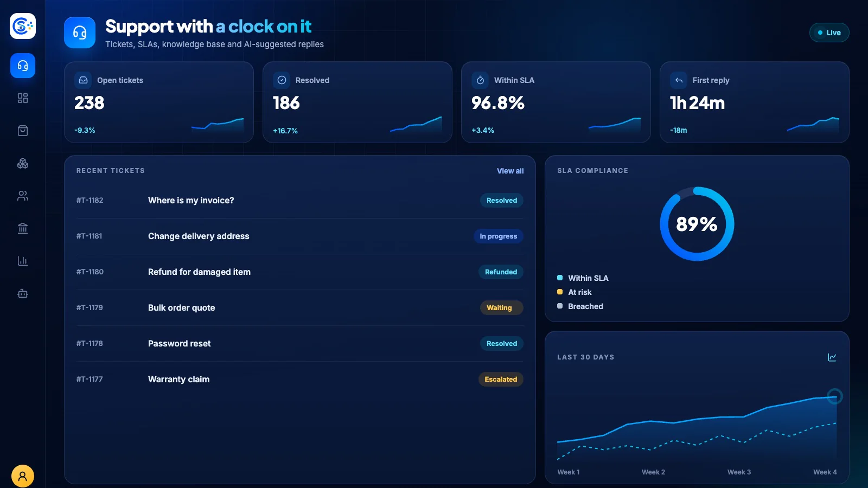868x488 pixels.
Task: Click the reply arrow icon on First reply card
Action: pyautogui.click(x=679, y=80)
